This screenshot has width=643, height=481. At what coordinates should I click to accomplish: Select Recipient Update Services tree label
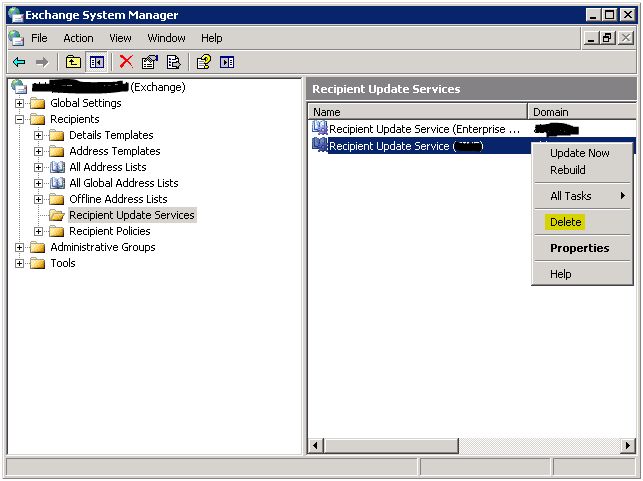click(132, 215)
